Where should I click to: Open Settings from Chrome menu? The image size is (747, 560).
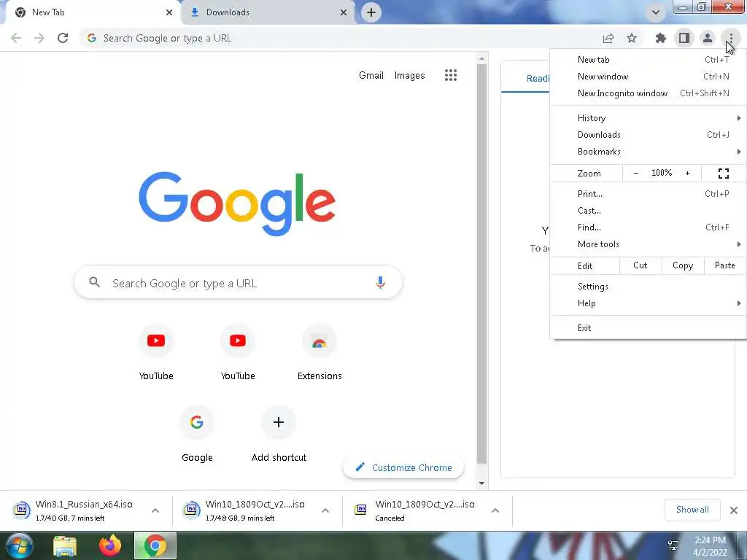click(648, 286)
